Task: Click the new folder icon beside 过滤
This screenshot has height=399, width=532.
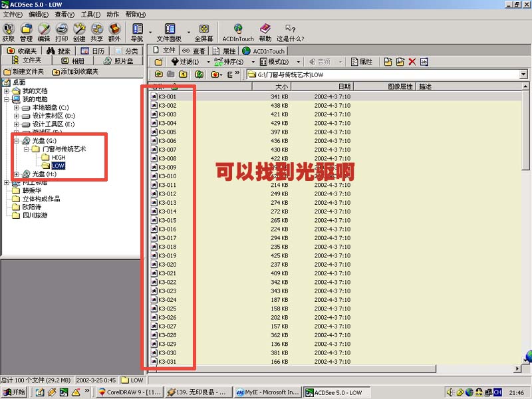Action: (158, 62)
